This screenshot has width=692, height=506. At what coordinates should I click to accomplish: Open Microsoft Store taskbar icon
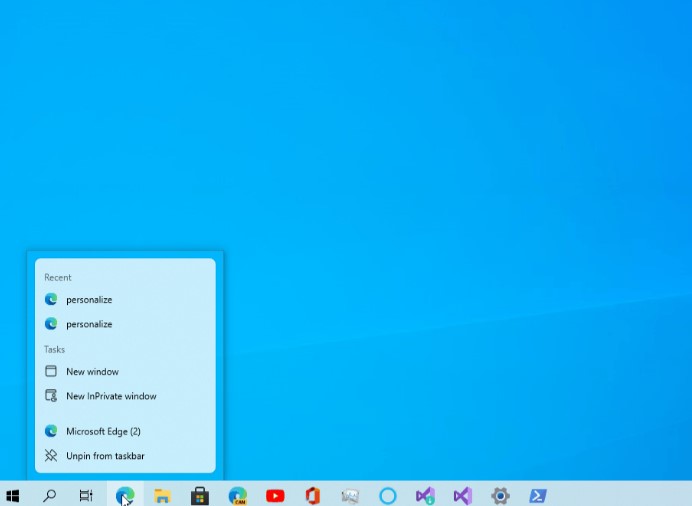(199, 495)
